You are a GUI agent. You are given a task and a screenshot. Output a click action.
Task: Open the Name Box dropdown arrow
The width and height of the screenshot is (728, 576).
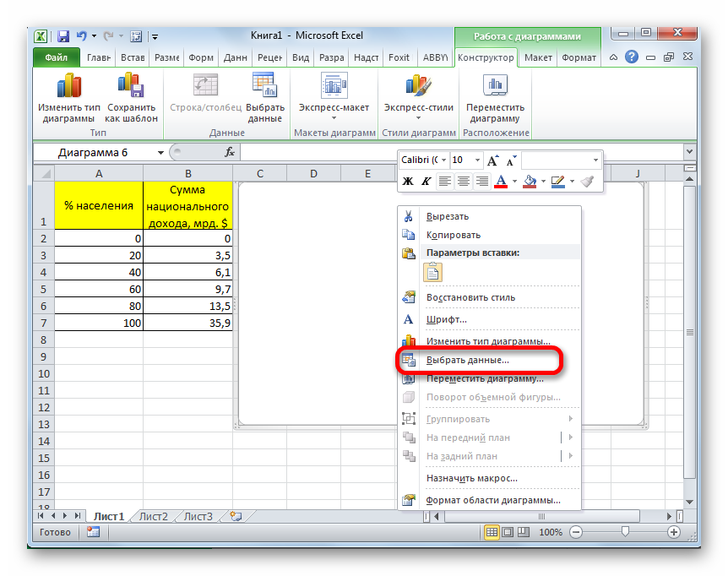click(x=160, y=153)
